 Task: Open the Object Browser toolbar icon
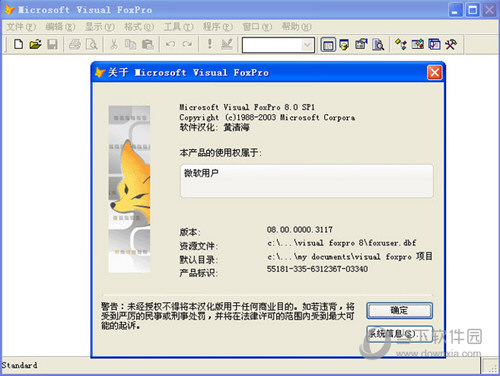[x=417, y=44]
